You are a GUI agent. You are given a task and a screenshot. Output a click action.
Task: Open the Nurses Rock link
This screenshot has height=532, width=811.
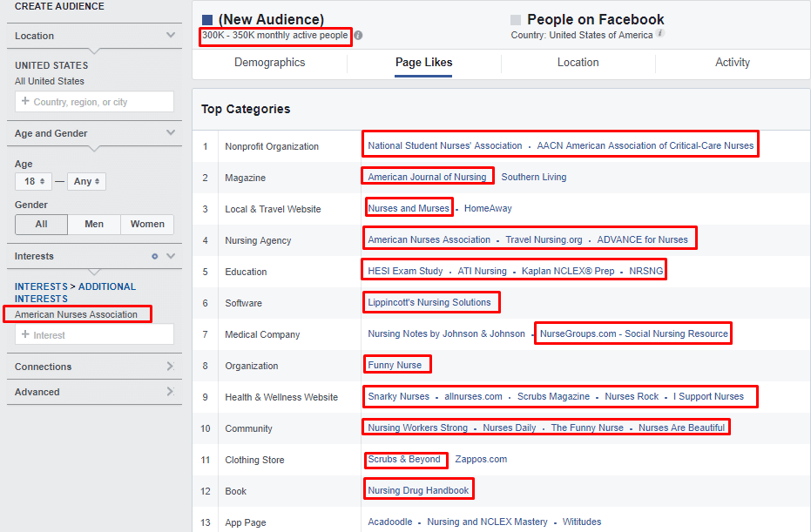click(632, 396)
